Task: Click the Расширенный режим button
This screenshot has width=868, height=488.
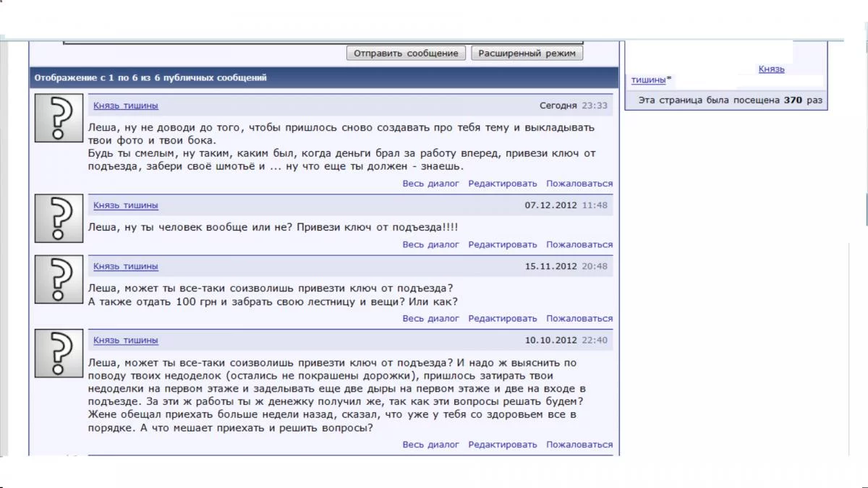Action: coord(527,53)
